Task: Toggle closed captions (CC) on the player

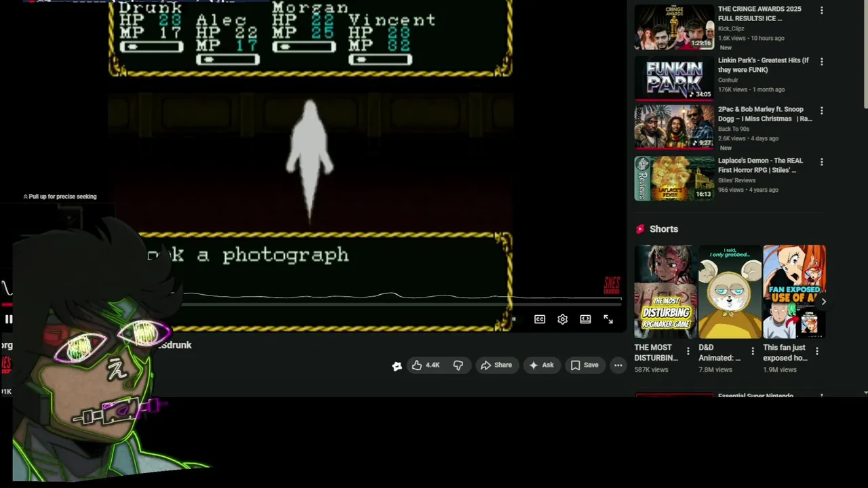Action: coord(540,319)
